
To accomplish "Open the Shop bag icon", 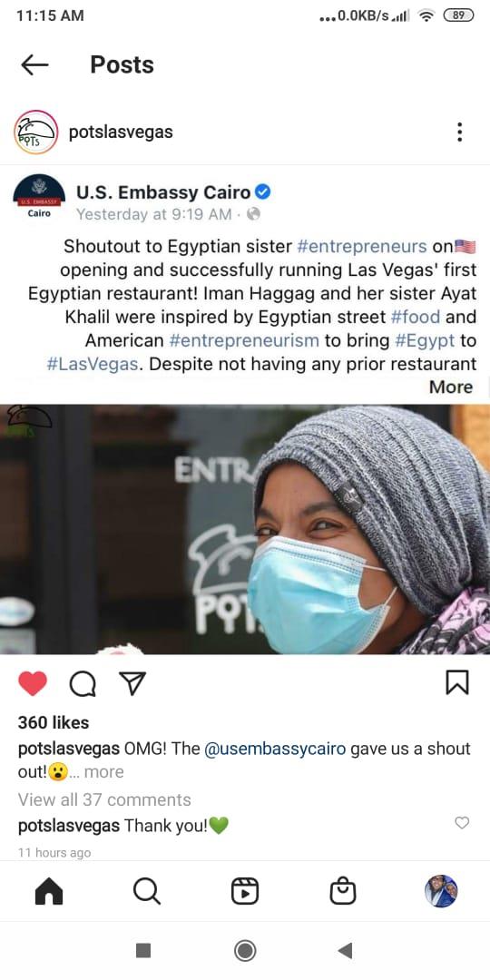I will (x=342, y=891).
